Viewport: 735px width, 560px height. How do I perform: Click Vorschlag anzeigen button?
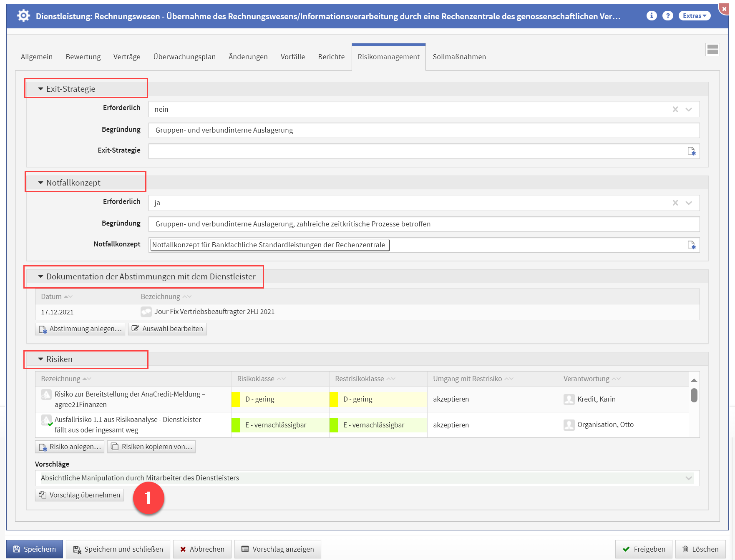[278, 549]
